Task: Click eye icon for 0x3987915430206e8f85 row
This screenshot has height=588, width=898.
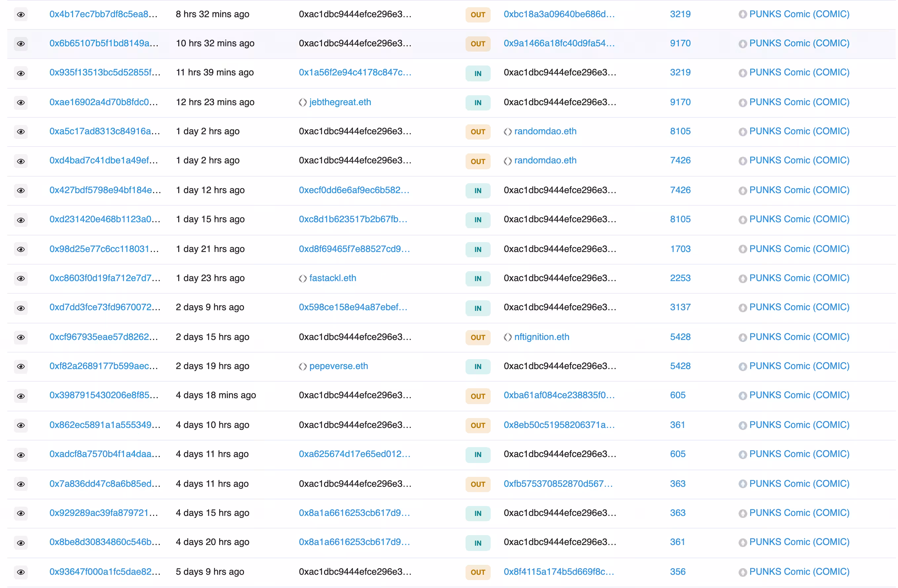Action: click(21, 396)
